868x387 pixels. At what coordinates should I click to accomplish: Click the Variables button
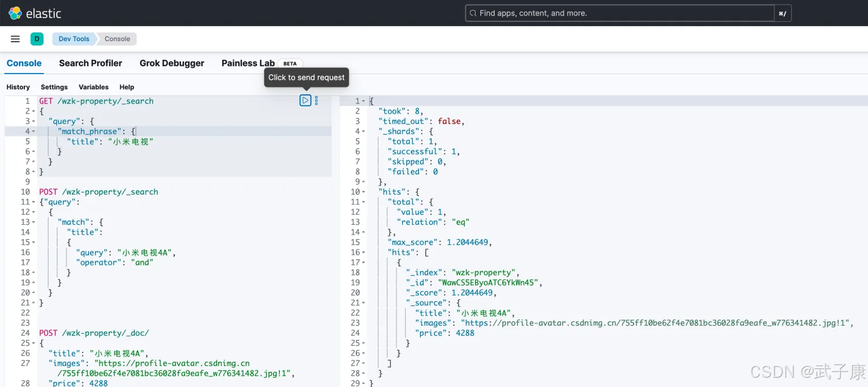click(93, 87)
